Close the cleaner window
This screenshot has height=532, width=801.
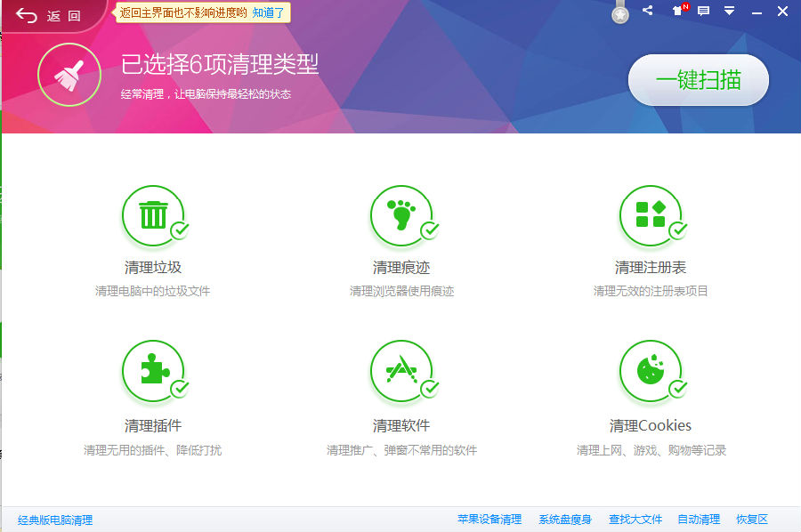(x=782, y=12)
